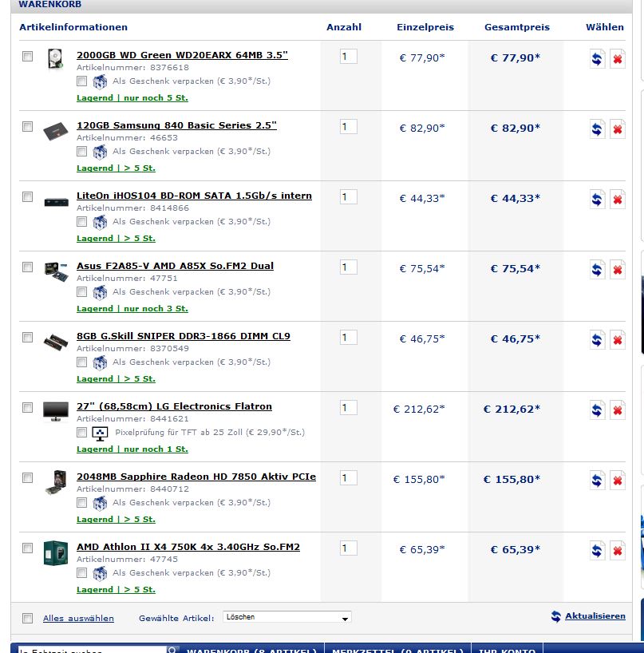Open Lagernd nur noch 3 St. availability link

coord(132,309)
